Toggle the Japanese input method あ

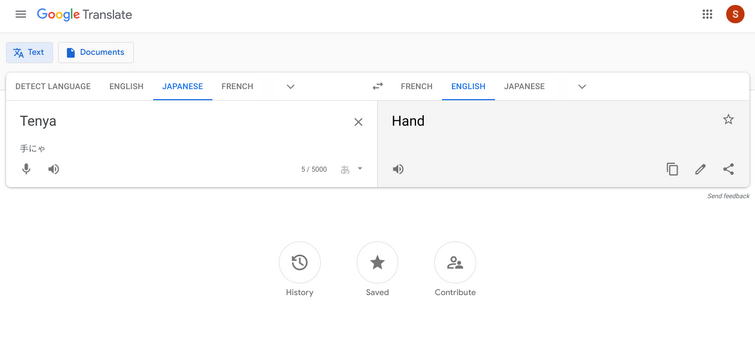pos(345,169)
